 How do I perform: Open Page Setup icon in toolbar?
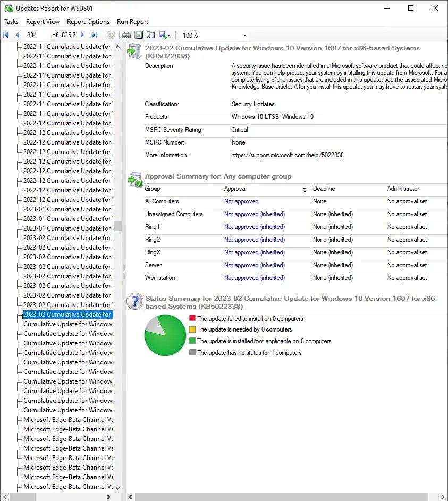coord(150,35)
